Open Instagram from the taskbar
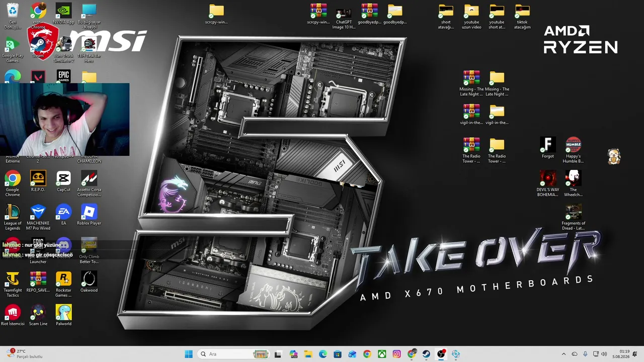Viewport: 644px width, 362px height. click(x=396, y=354)
